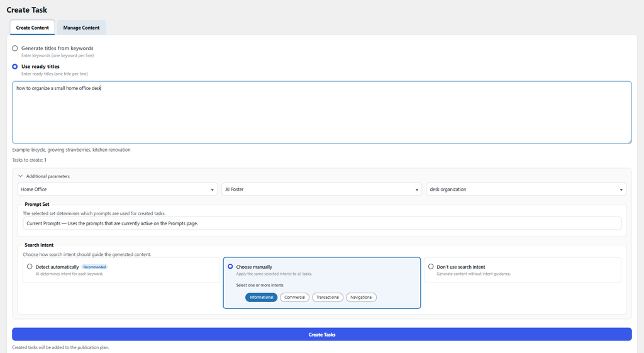Select the Use ready titles radio button
This screenshot has width=644, height=353.
pyautogui.click(x=15, y=67)
